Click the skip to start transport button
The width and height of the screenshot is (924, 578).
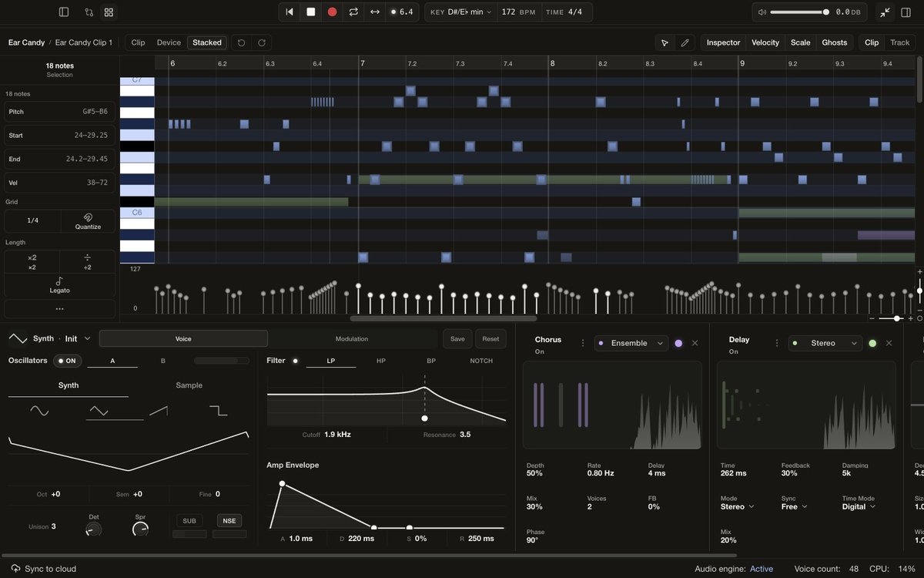(x=290, y=12)
